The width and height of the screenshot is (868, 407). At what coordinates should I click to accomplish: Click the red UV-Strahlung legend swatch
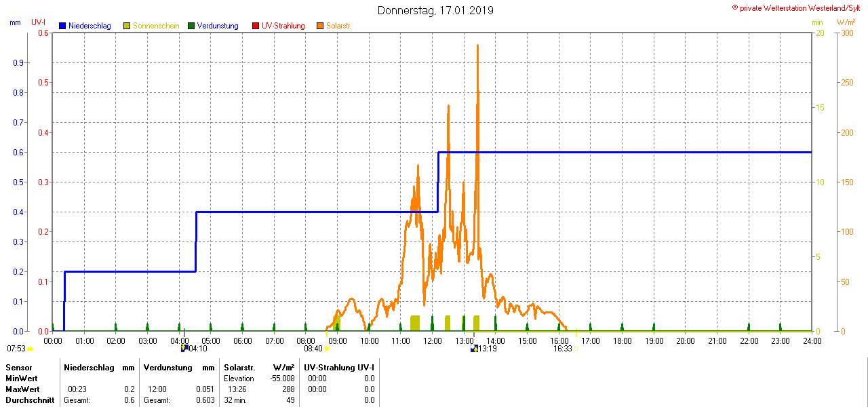tap(256, 26)
